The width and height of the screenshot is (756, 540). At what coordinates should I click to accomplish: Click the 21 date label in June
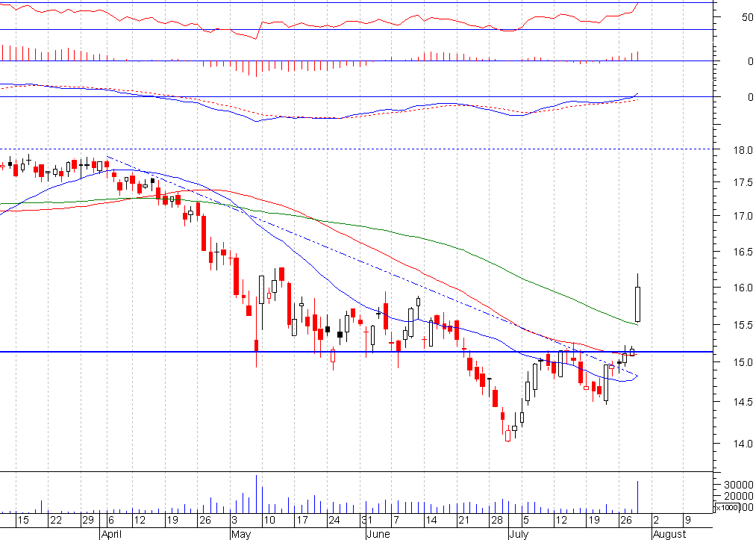point(463,521)
